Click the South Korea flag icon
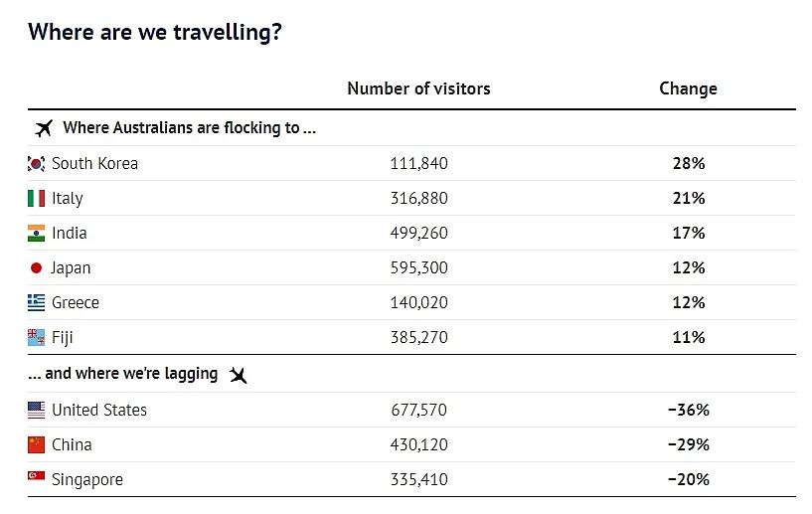Viewport: 812px width, 514px height. click(36, 164)
